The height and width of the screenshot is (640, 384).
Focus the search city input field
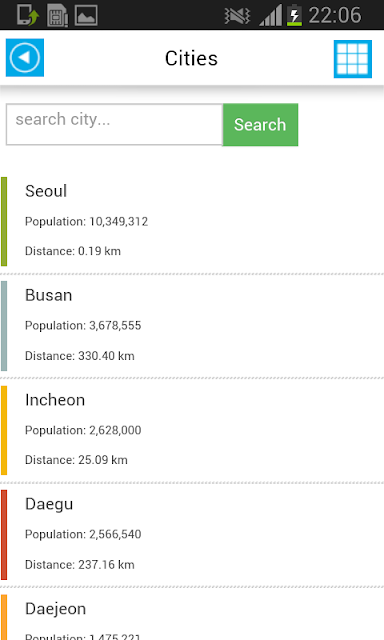point(114,124)
